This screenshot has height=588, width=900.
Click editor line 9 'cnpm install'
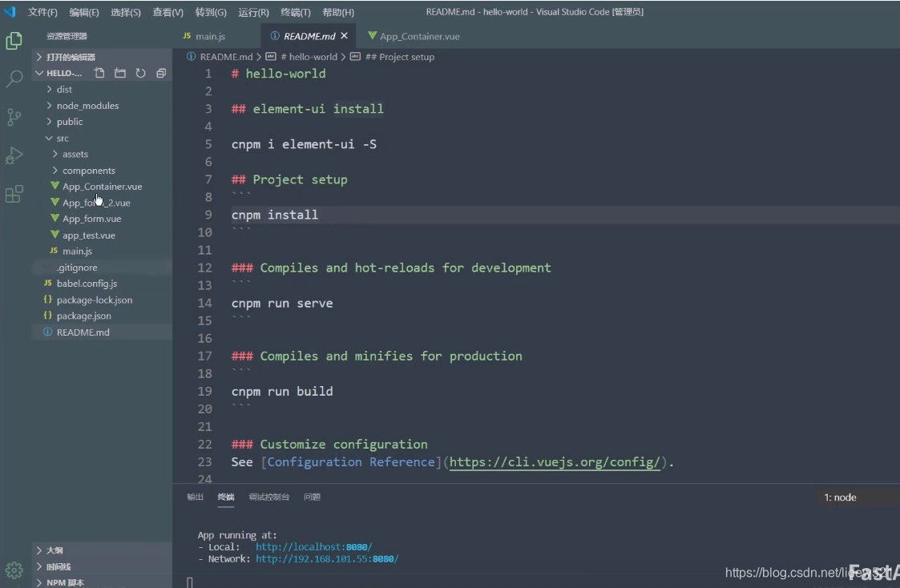274,215
